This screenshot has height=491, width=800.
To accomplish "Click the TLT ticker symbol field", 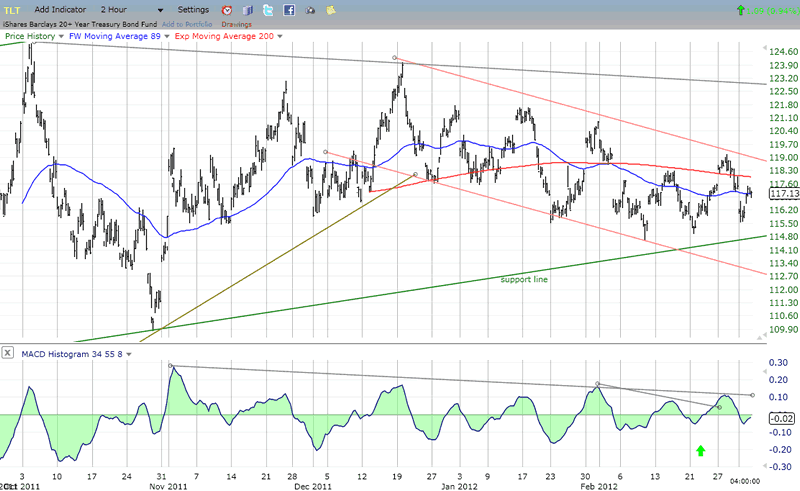I will 12,9.
